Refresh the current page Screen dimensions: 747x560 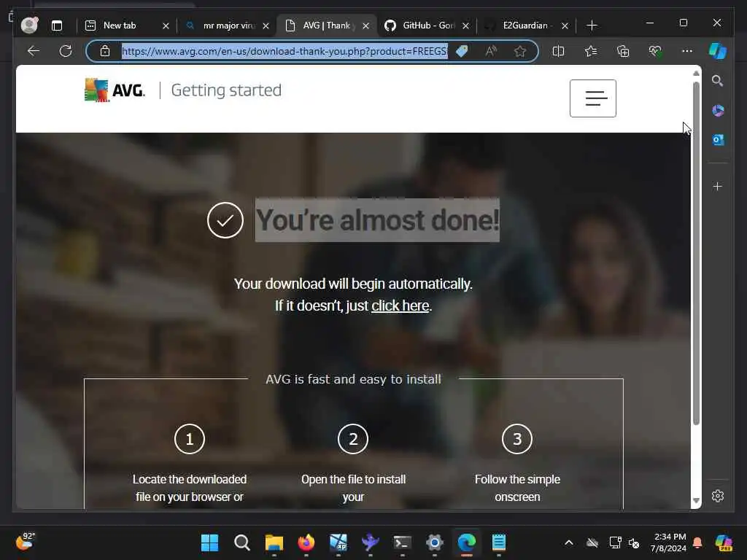pos(66,51)
